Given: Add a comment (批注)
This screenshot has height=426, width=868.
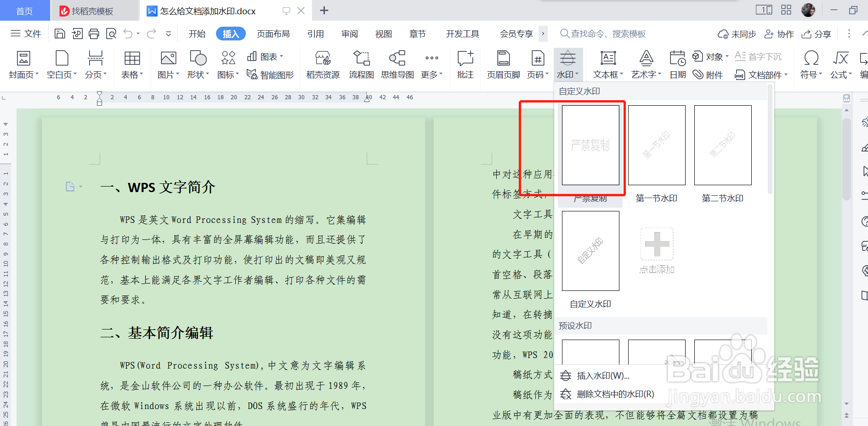Looking at the screenshot, I should (x=465, y=65).
